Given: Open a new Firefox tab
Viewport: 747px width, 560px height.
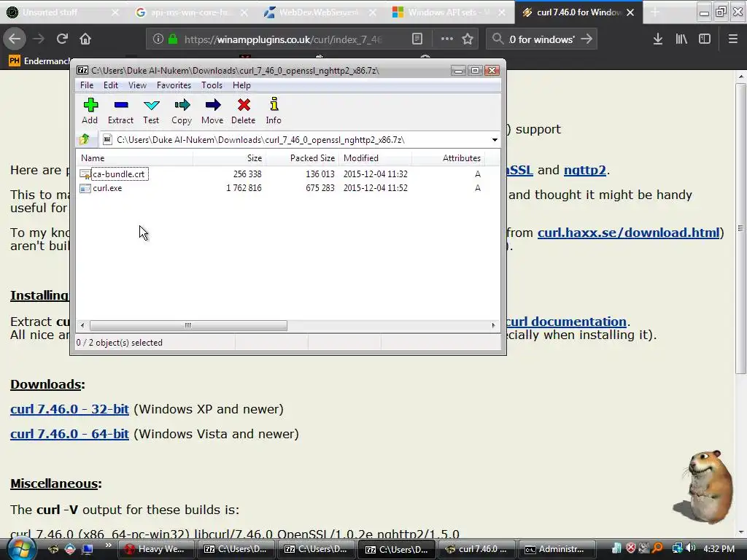Looking at the screenshot, I should pyautogui.click(x=655, y=12).
